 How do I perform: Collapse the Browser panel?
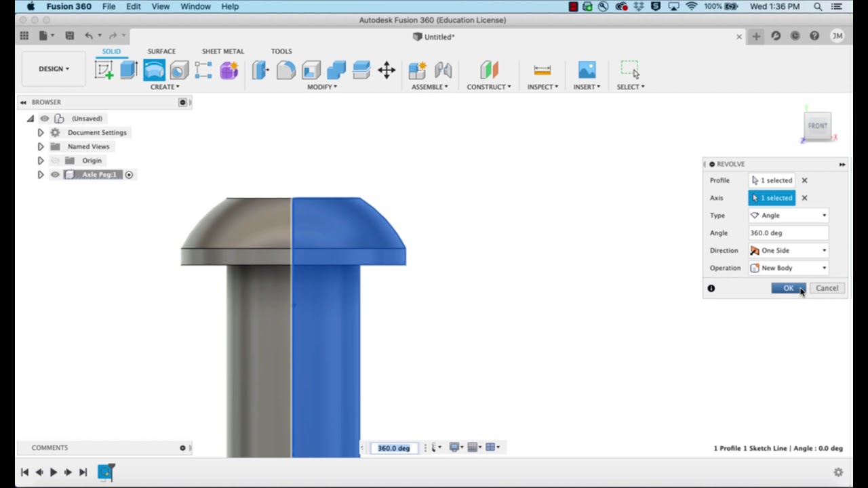click(x=23, y=102)
